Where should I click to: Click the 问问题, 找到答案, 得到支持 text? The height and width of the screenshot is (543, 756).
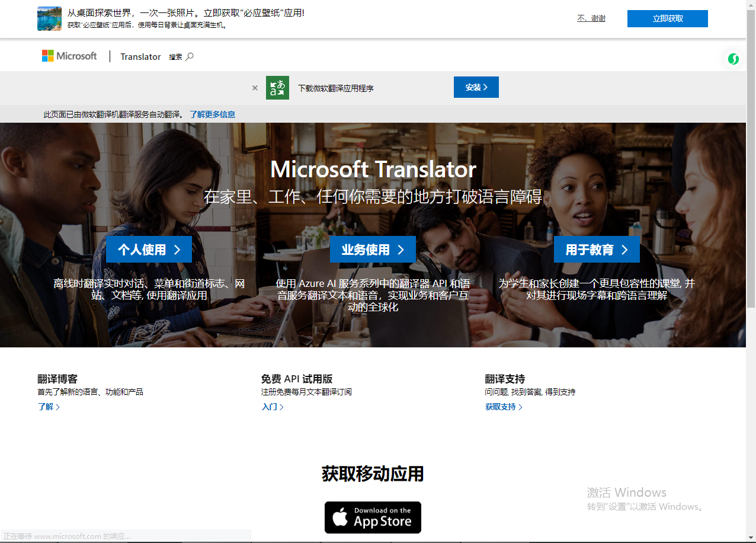click(x=530, y=392)
